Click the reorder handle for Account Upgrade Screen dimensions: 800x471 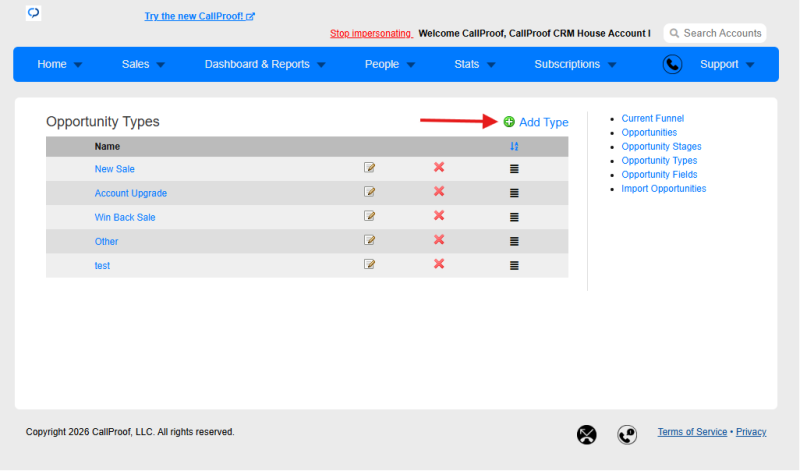pyautogui.click(x=514, y=193)
